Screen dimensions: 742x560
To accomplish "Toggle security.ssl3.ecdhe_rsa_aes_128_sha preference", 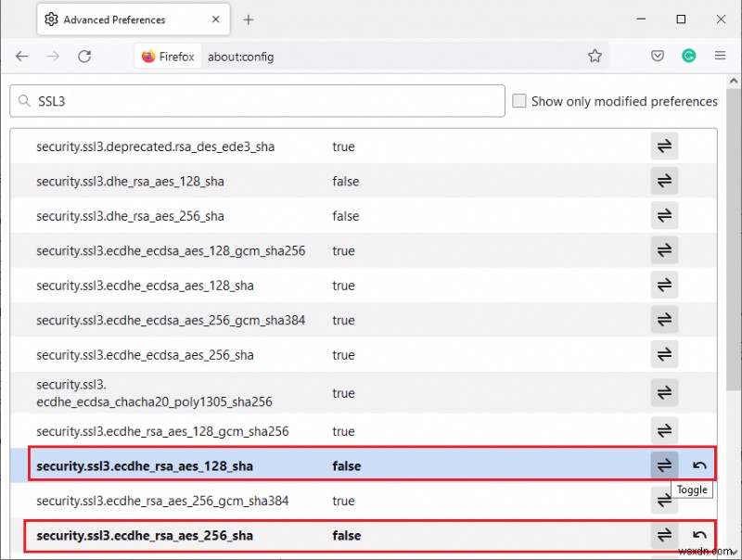I will point(664,465).
